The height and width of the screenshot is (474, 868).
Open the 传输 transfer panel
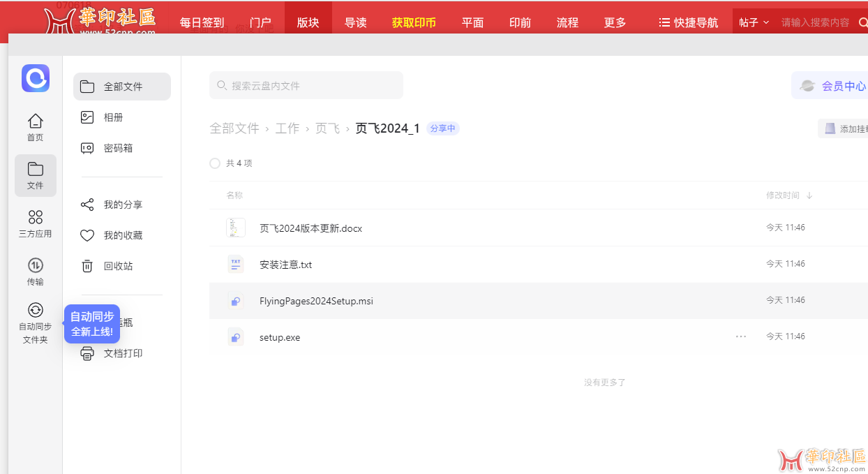[x=36, y=272]
